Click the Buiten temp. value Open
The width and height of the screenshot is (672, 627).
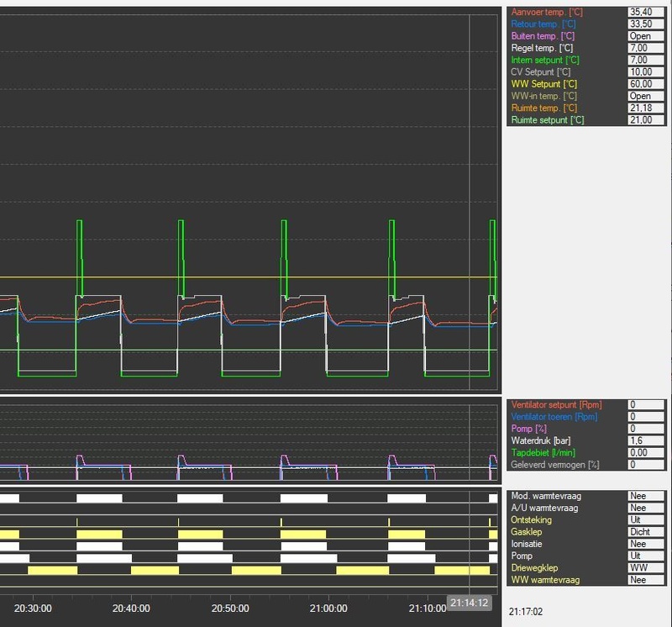click(646, 36)
